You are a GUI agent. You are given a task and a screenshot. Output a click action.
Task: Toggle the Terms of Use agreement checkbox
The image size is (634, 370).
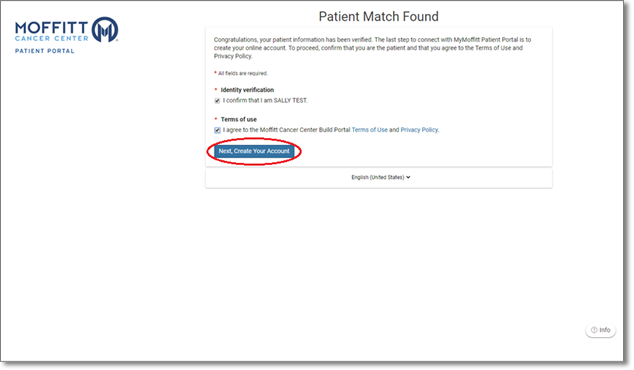point(217,130)
